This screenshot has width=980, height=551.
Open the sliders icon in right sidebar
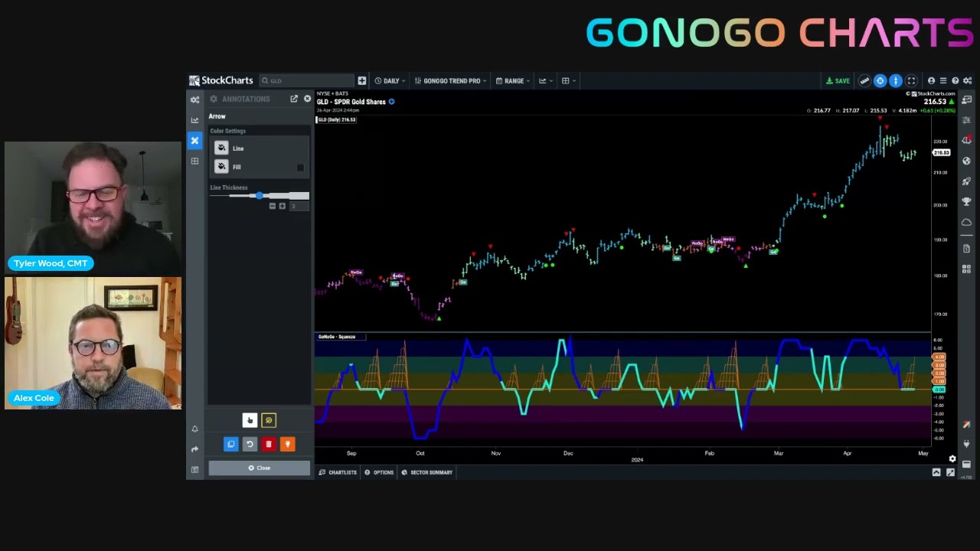coord(966,120)
